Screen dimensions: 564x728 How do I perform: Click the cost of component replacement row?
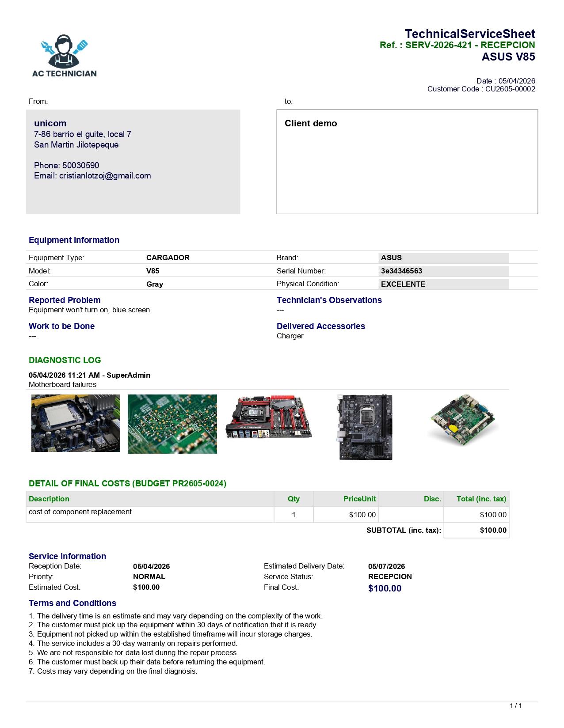point(267,515)
